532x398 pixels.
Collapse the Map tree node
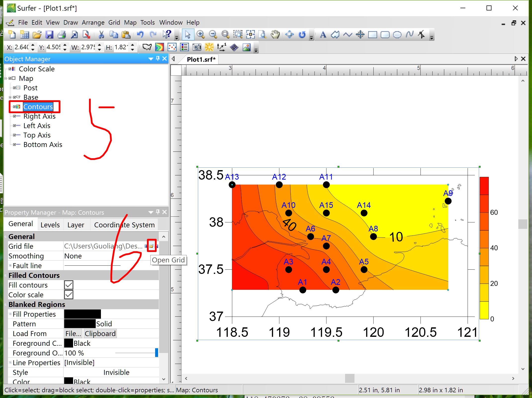coord(6,78)
